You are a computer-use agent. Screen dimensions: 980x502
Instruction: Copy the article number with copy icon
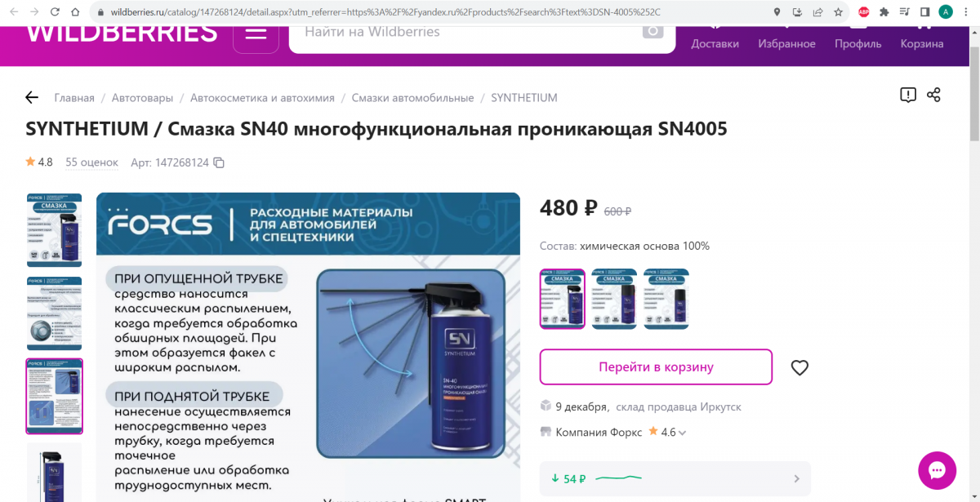coord(219,162)
